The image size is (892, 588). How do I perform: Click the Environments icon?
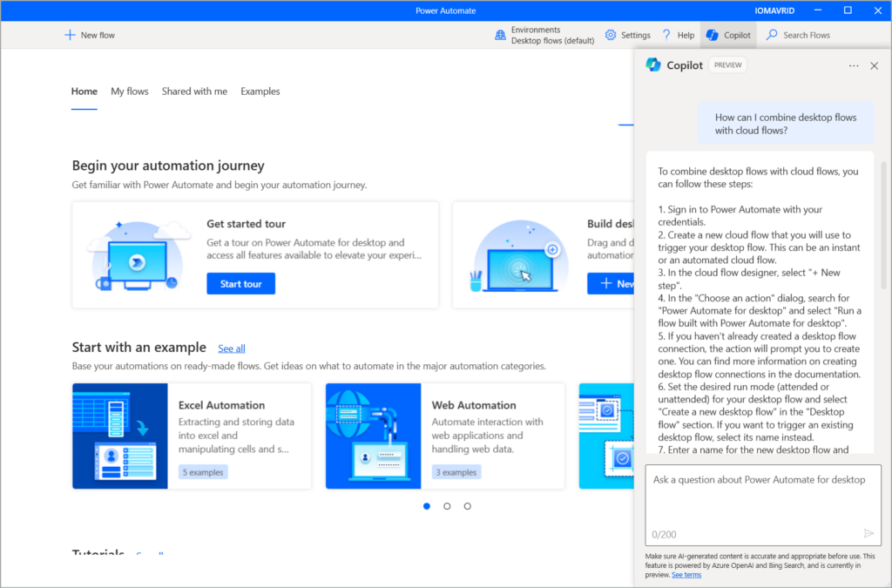pos(500,34)
